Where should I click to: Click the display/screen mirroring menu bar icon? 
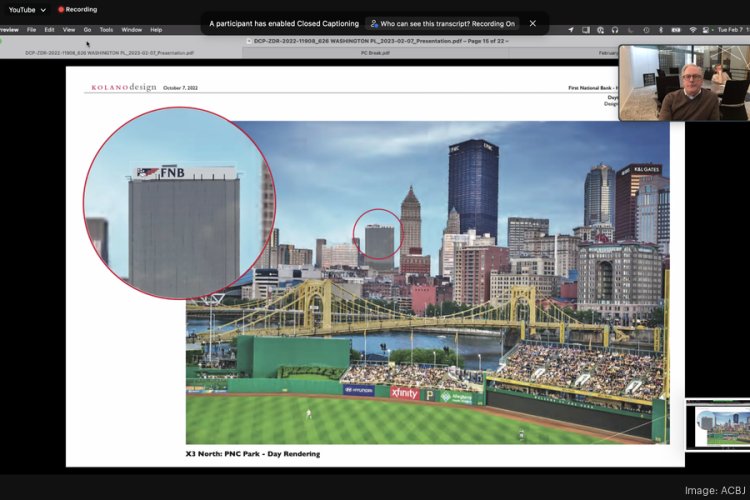585,30
